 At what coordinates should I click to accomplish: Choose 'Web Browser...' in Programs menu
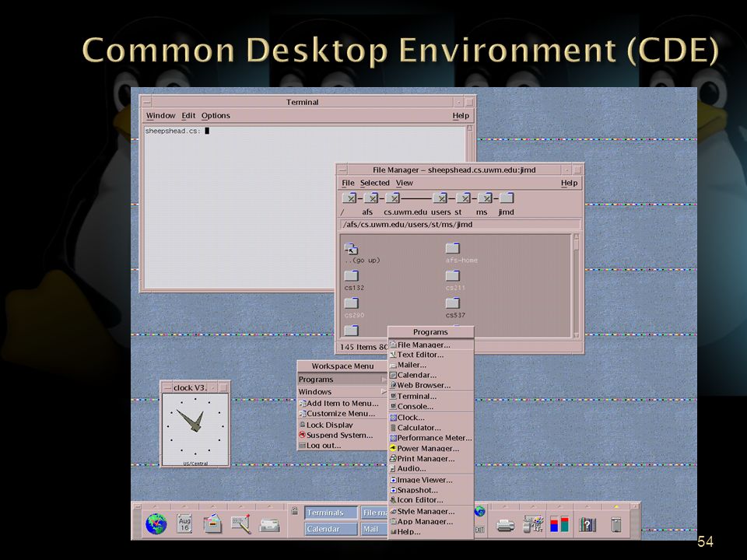(x=431, y=385)
